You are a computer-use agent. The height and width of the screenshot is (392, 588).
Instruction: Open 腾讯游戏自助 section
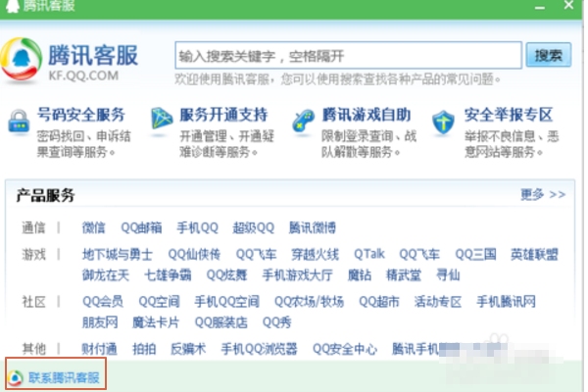tap(367, 115)
